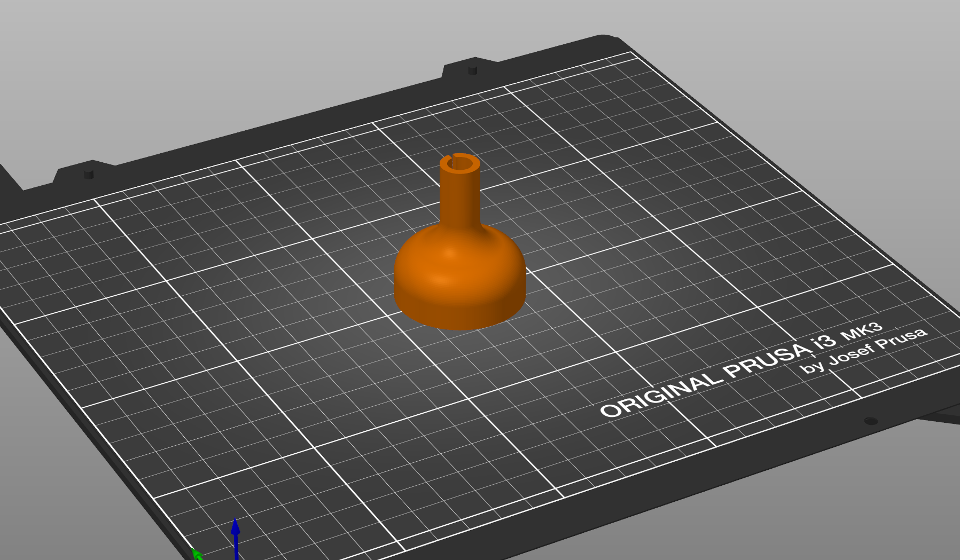The image size is (960, 560).
Task: Click the PRUSA word on the bed
Action: point(768,359)
